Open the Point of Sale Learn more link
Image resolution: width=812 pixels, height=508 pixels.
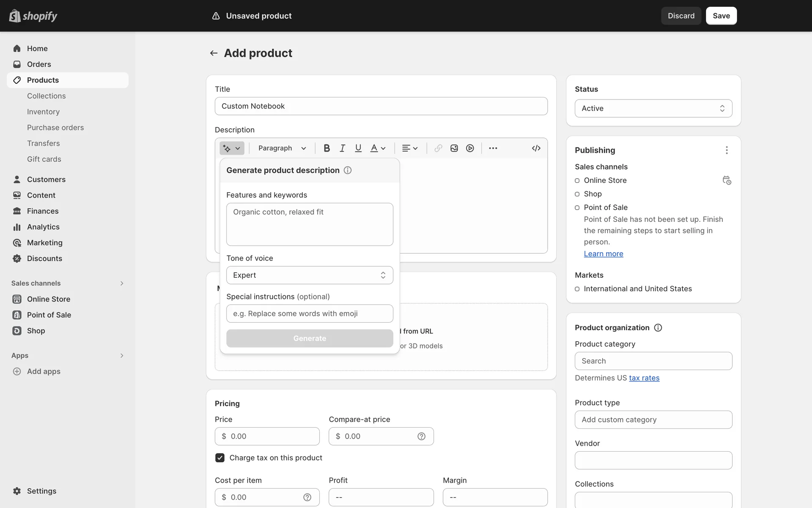pyautogui.click(x=604, y=254)
